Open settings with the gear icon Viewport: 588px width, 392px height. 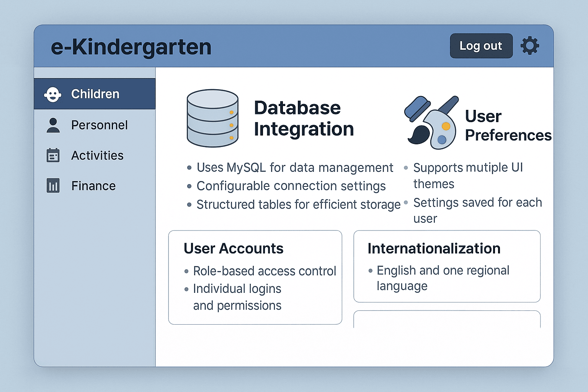pyautogui.click(x=530, y=46)
